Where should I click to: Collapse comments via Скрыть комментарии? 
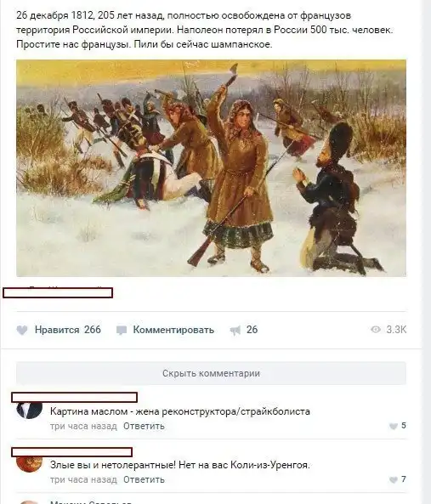tap(211, 373)
